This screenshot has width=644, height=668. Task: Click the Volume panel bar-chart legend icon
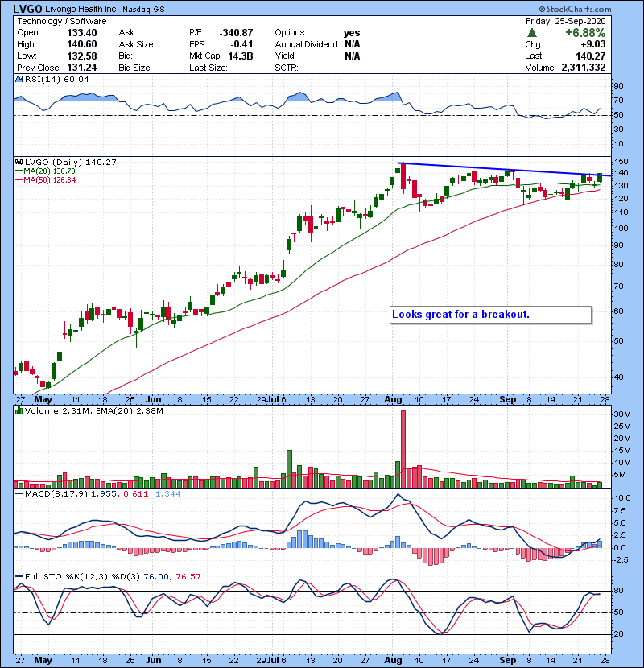tap(19, 410)
